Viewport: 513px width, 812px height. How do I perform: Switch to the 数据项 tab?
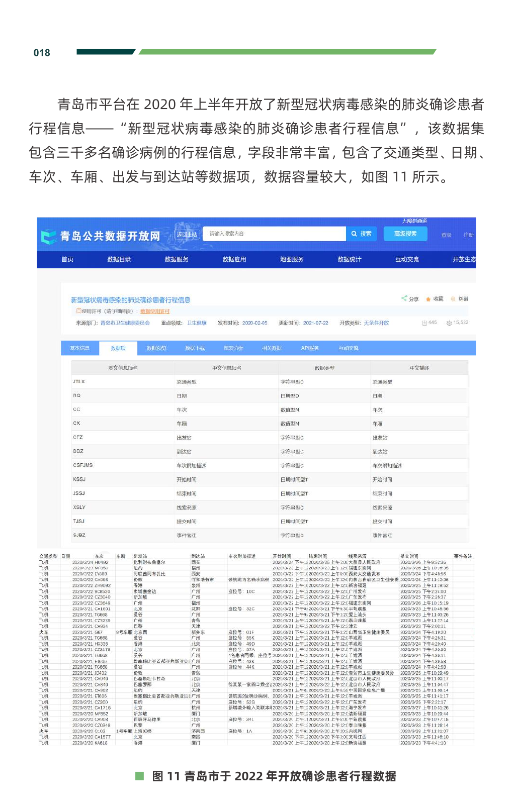(118, 348)
